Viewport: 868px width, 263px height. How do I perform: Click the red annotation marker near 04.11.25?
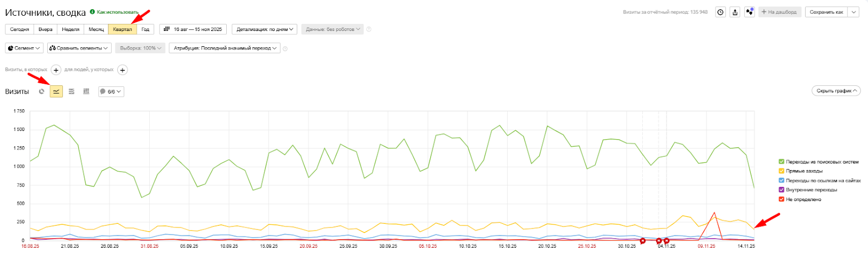pyautogui.click(x=659, y=241)
